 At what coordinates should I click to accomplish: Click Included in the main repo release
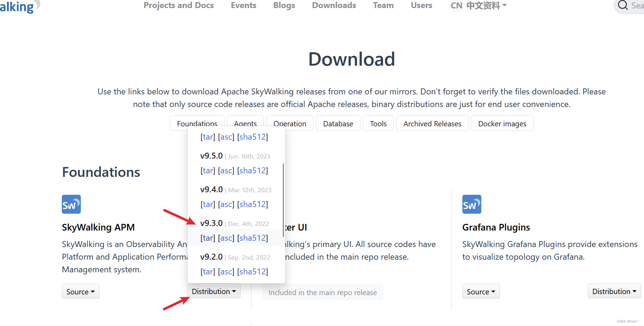(x=323, y=292)
